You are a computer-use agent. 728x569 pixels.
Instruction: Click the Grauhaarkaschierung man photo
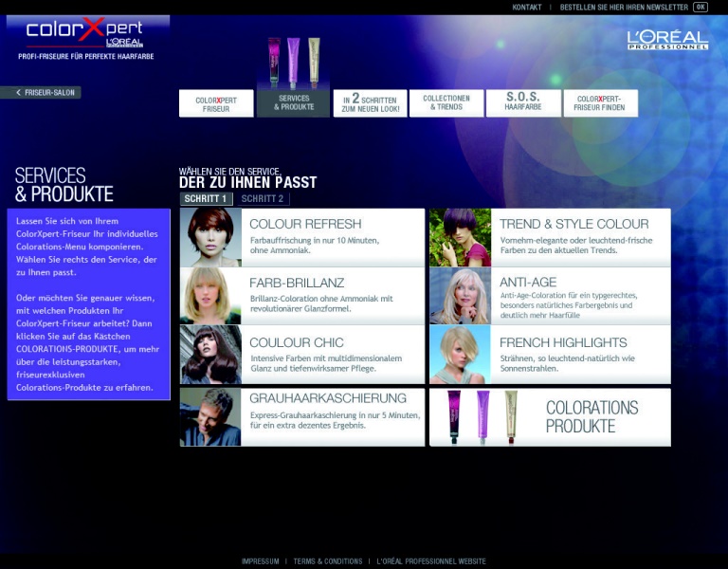click(x=210, y=417)
